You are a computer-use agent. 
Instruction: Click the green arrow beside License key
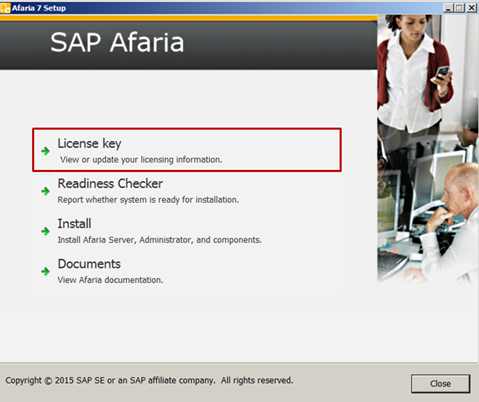[45, 151]
